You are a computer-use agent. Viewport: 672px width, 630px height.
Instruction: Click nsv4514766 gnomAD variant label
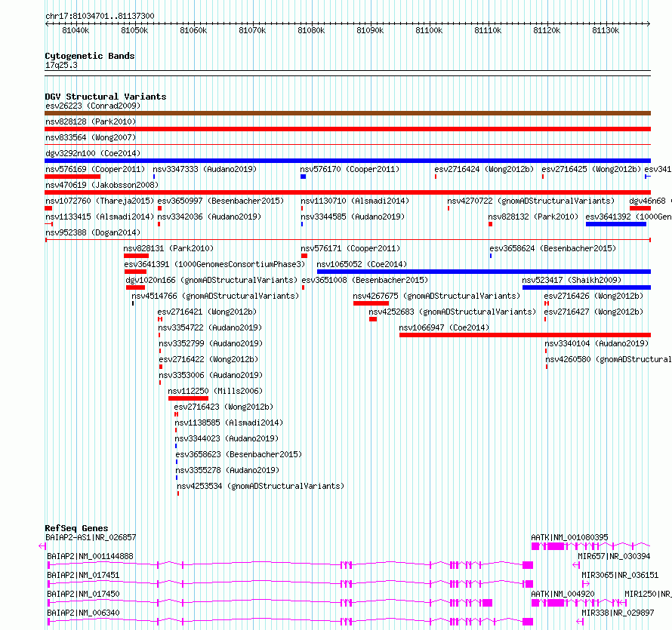(215, 296)
